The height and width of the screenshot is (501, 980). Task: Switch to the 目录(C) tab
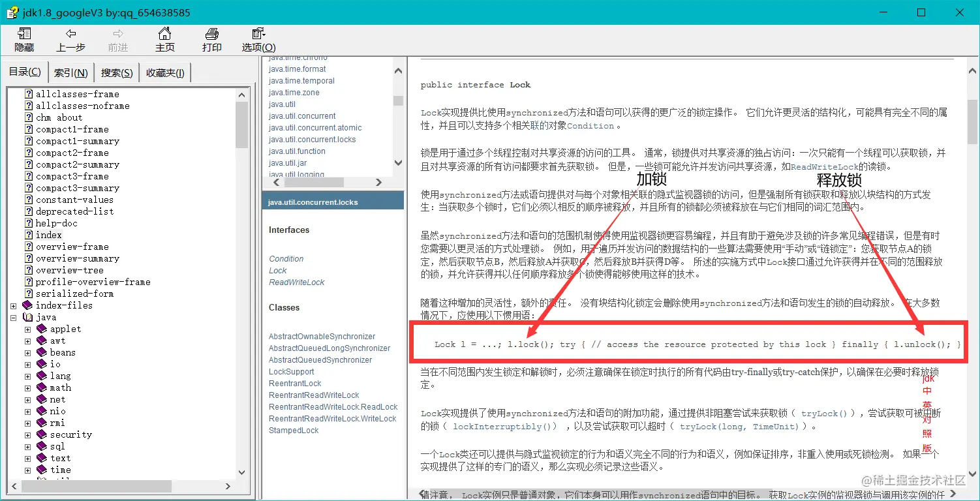point(25,72)
